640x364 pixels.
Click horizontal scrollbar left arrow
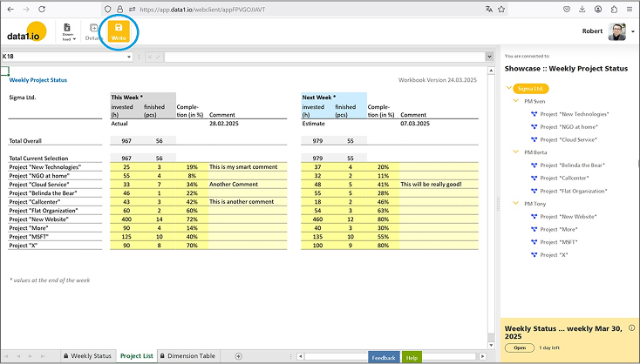pos(301,356)
